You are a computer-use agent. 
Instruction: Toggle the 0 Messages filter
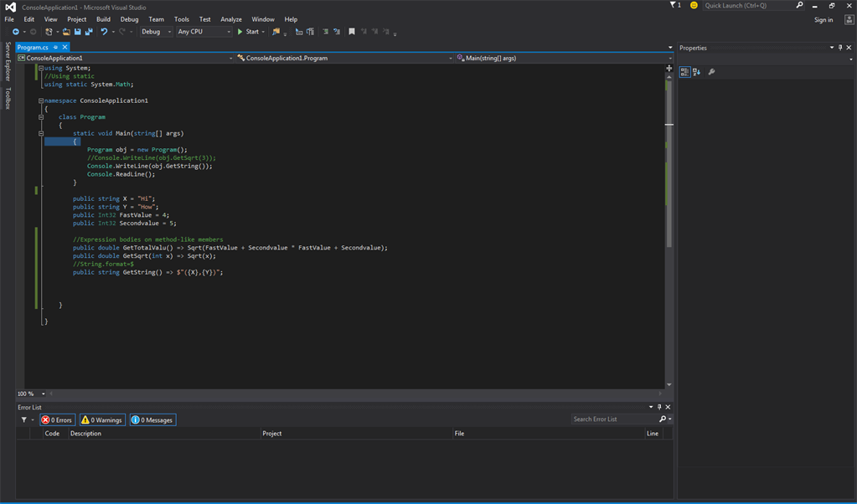152,419
